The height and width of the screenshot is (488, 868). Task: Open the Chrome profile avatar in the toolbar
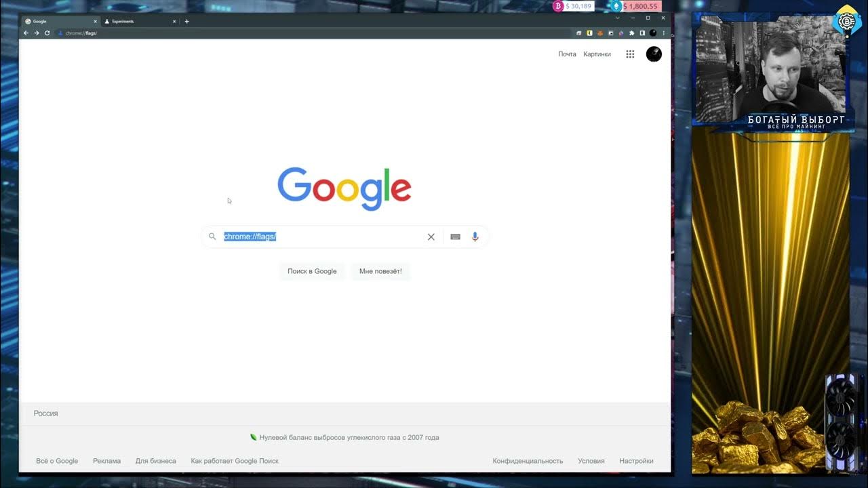click(x=653, y=33)
